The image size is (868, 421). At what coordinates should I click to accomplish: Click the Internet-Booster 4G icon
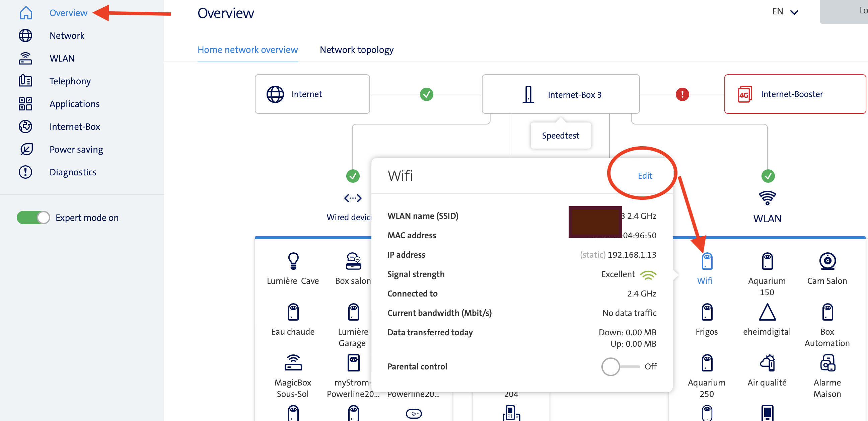coord(744,94)
